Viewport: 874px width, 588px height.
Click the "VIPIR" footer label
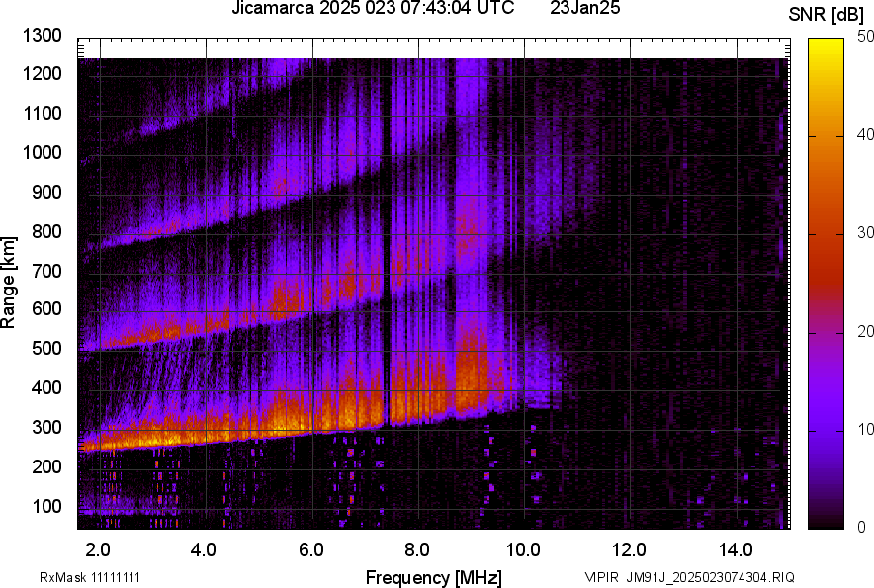[601, 577]
